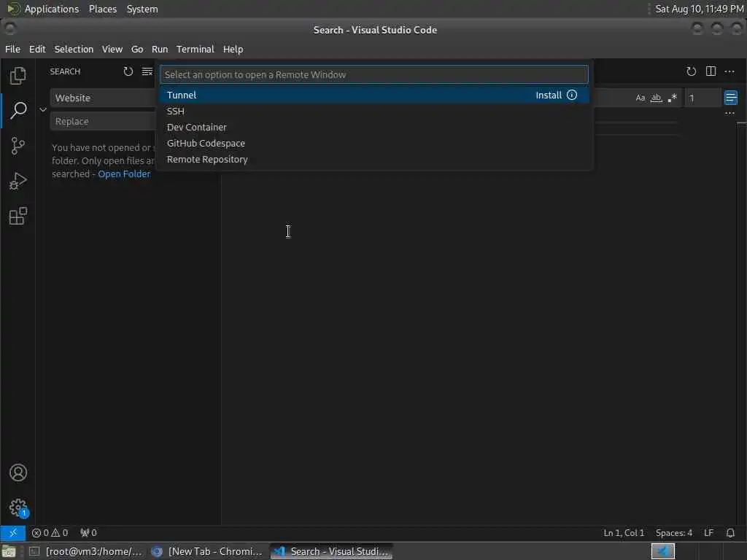Image resolution: width=747 pixels, height=560 pixels.
Task: Split editor right icon
Action: click(x=711, y=71)
